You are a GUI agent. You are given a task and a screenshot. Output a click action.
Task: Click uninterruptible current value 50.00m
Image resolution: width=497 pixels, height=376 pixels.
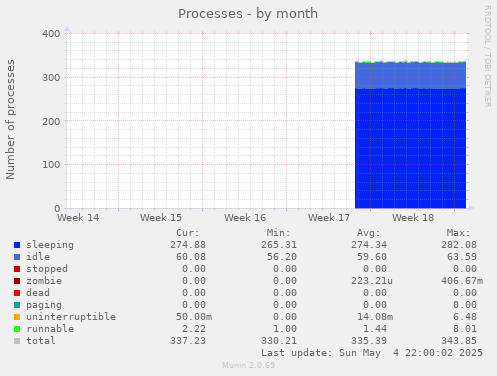194,317
